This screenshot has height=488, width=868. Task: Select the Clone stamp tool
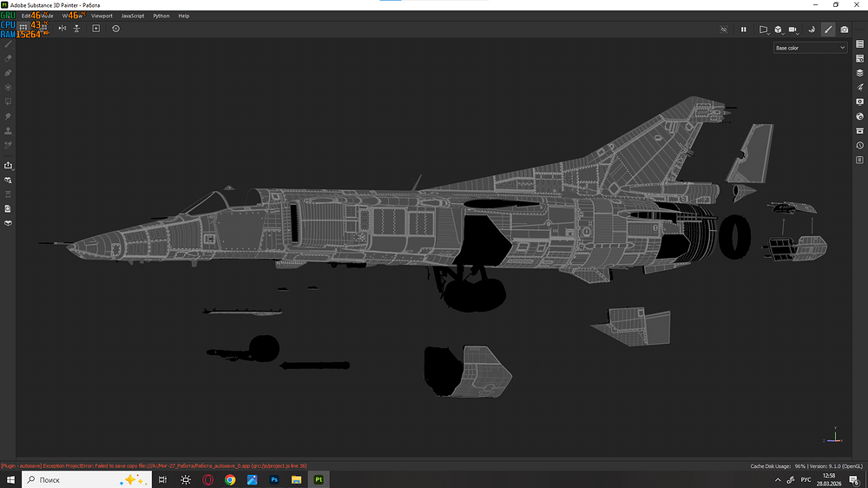[8, 131]
